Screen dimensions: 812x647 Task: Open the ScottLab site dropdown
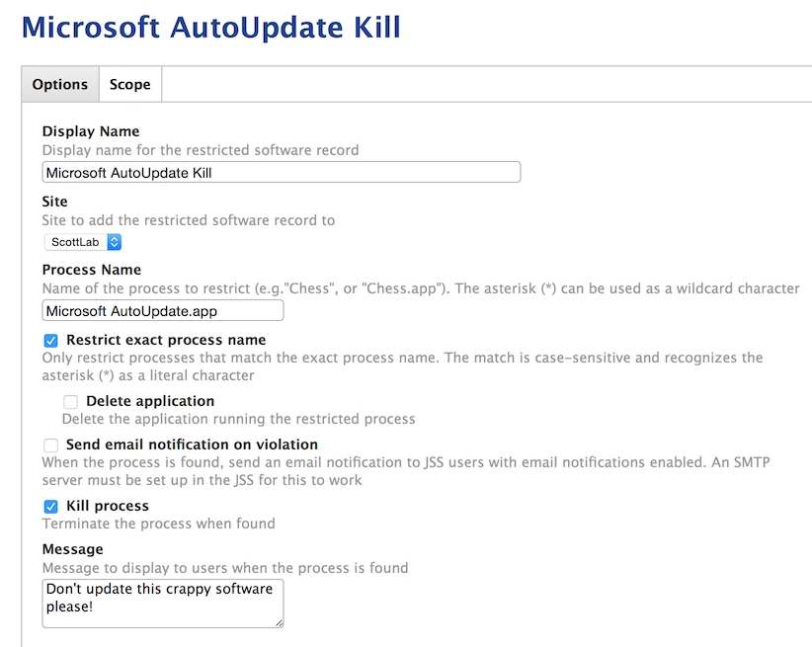[83, 242]
